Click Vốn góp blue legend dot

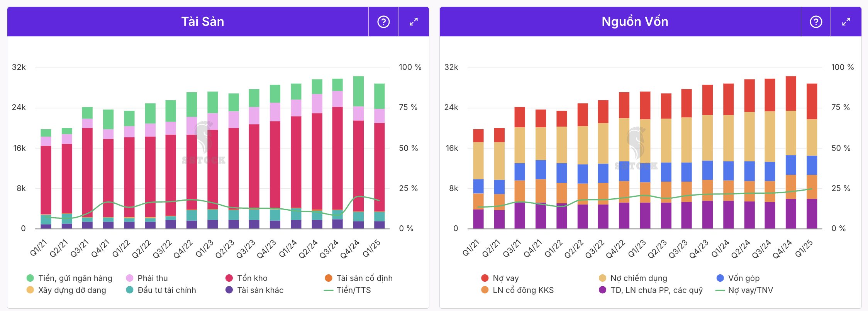720,278
